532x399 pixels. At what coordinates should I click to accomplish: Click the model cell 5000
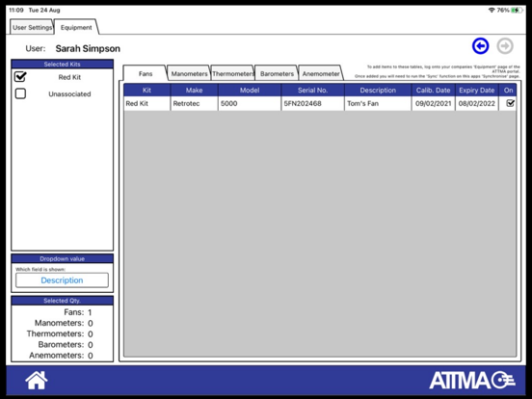[250, 103]
